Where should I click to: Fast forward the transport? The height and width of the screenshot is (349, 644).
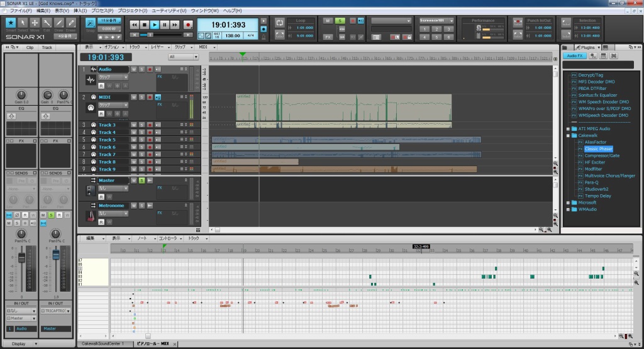click(175, 25)
